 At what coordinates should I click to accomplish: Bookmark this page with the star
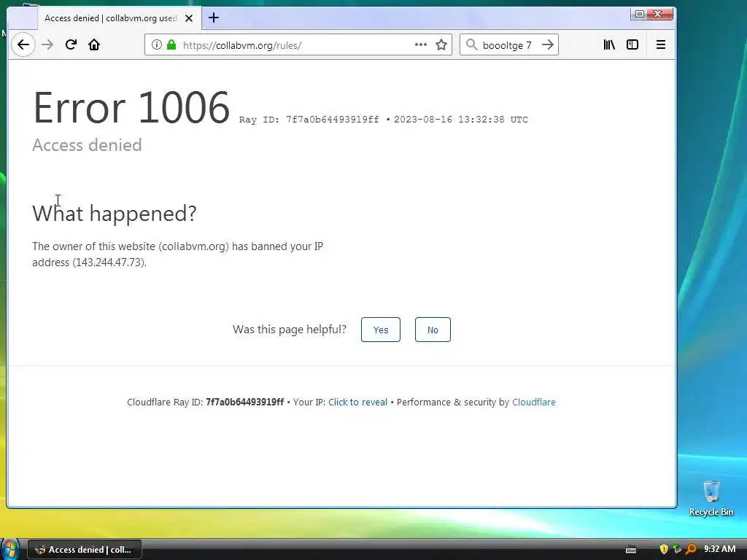pyautogui.click(x=441, y=44)
